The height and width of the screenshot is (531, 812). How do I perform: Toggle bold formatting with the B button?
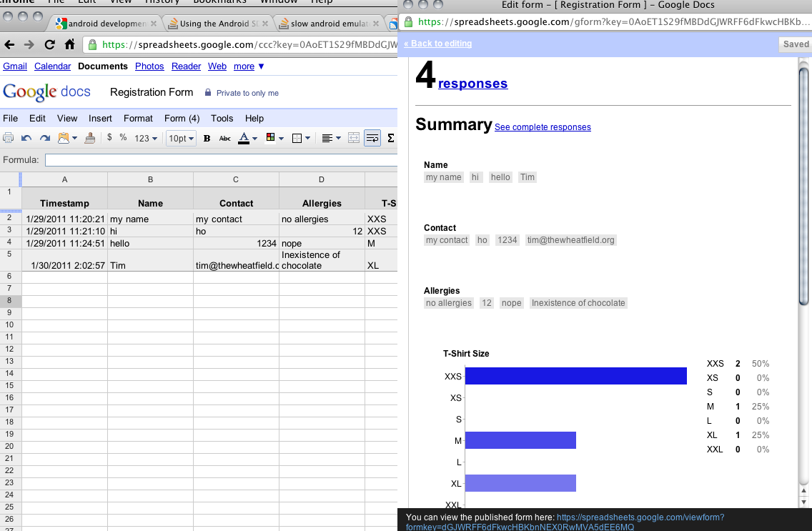[207, 138]
